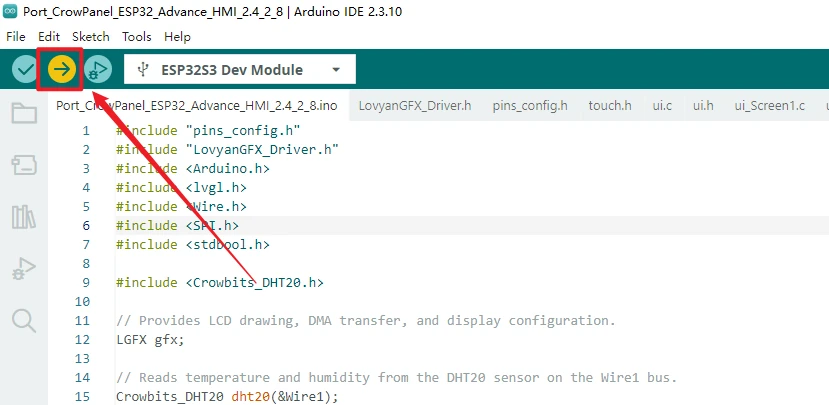Viewport: 829px width, 405px height.
Task: Open the Help menu
Action: [x=177, y=36]
